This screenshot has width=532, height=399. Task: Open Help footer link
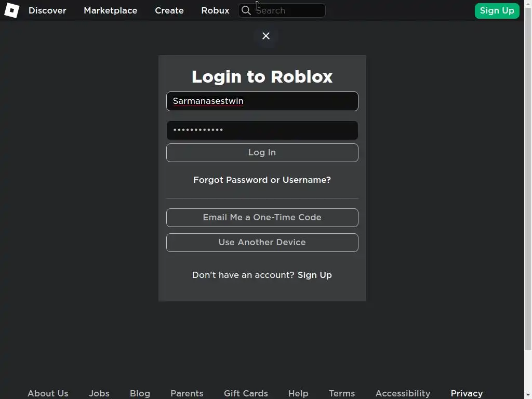coord(298,393)
